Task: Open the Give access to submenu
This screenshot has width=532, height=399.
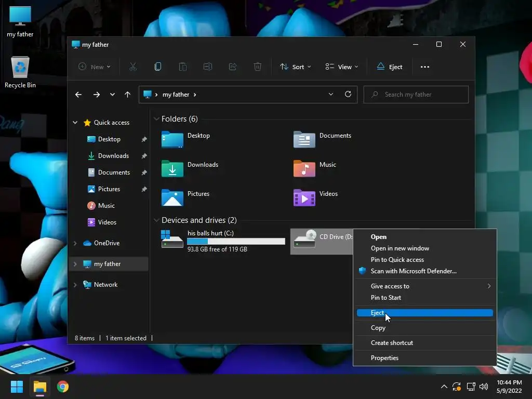Action: (x=425, y=286)
